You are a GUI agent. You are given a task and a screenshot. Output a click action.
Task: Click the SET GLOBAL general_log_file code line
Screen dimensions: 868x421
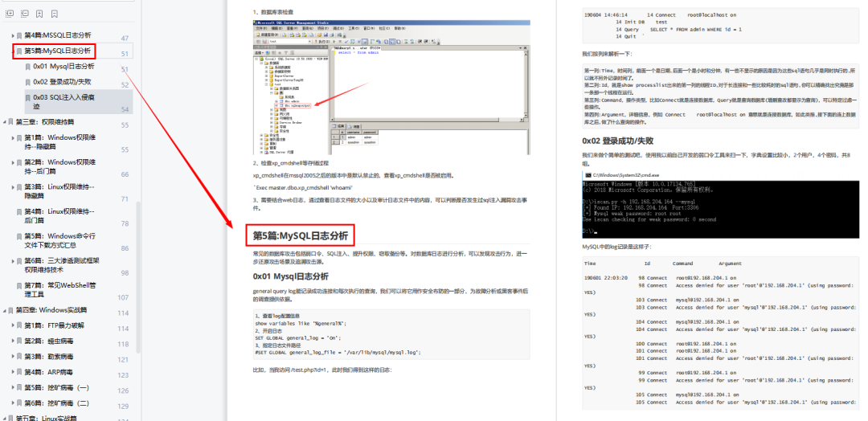[338, 352]
